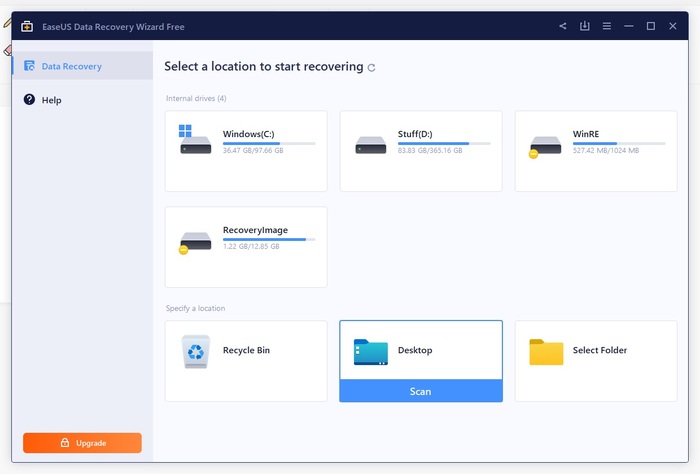This screenshot has width=700, height=474.
Task: Click the Data Recovery sidebar icon
Action: tap(29, 66)
